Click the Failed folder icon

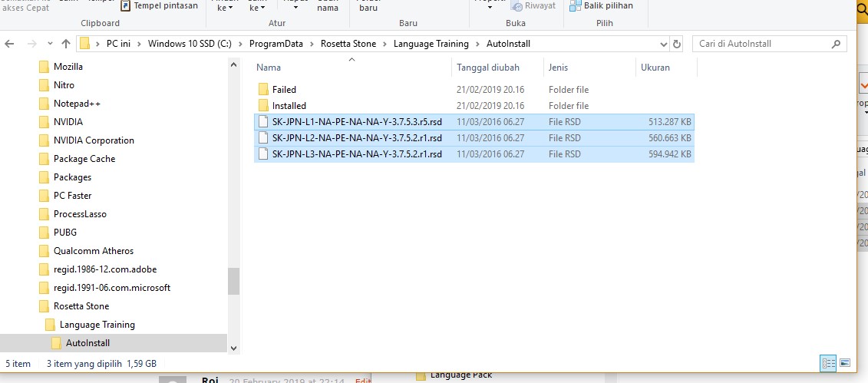click(x=263, y=90)
